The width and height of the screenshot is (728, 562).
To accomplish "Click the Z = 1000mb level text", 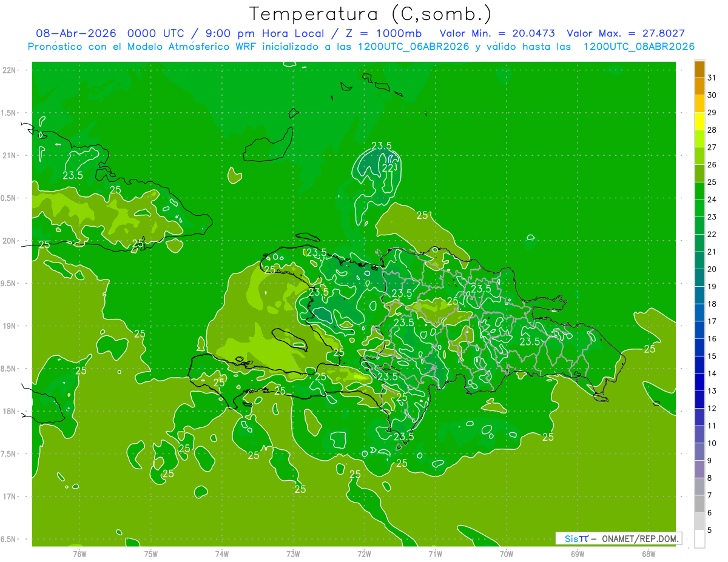I will (386, 33).
